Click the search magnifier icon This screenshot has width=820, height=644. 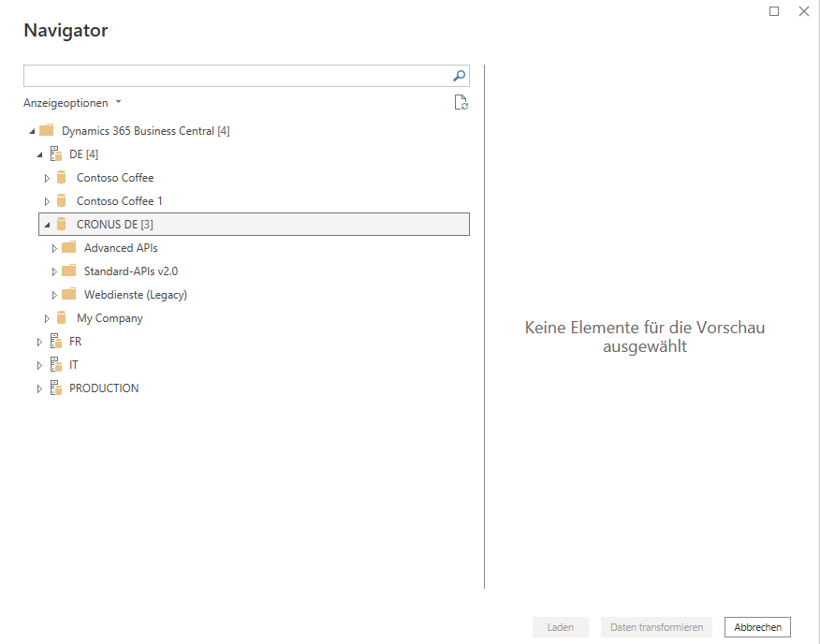coord(460,76)
